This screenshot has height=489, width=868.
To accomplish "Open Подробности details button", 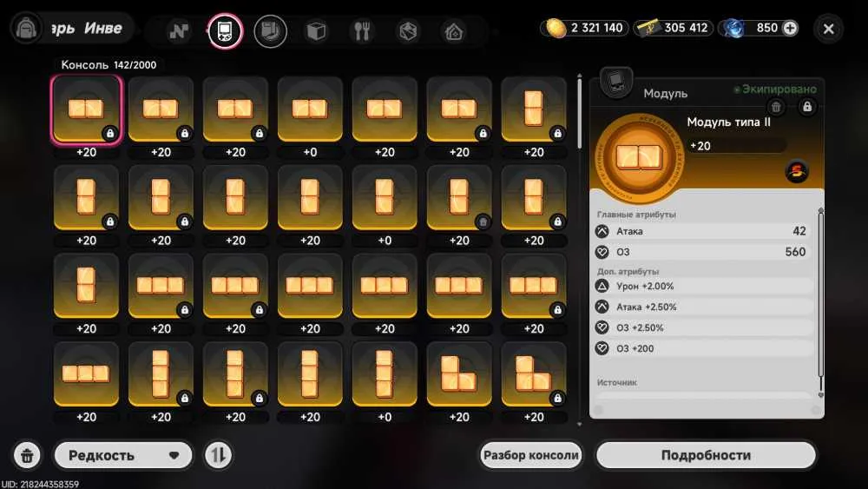I will (706, 455).
